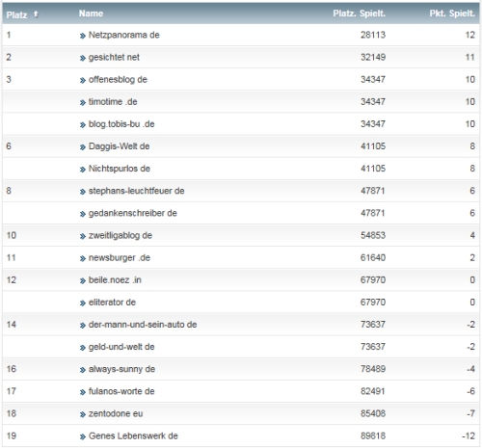Open the Nichtspurlos de link

pos(120,169)
